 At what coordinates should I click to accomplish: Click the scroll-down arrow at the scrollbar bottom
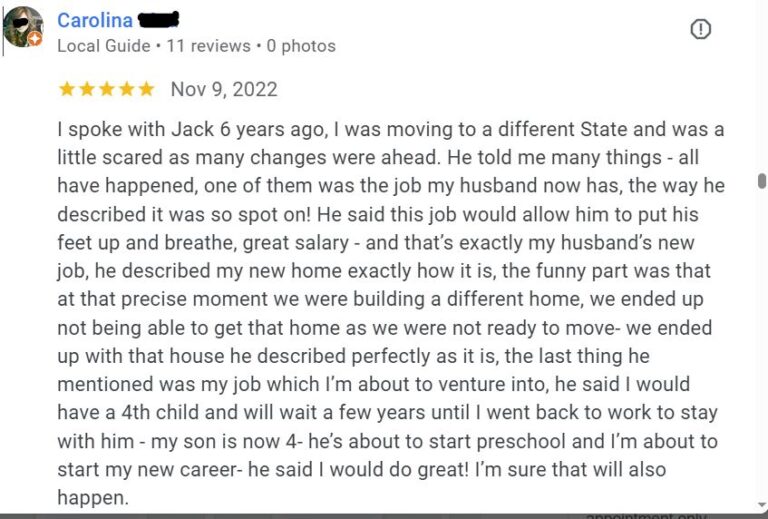762,505
